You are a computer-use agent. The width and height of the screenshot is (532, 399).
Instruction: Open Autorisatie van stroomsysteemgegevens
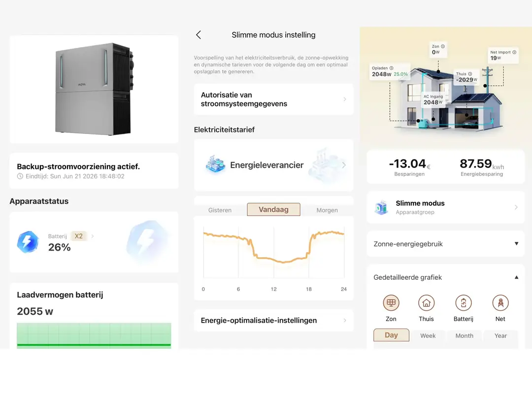tap(273, 99)
